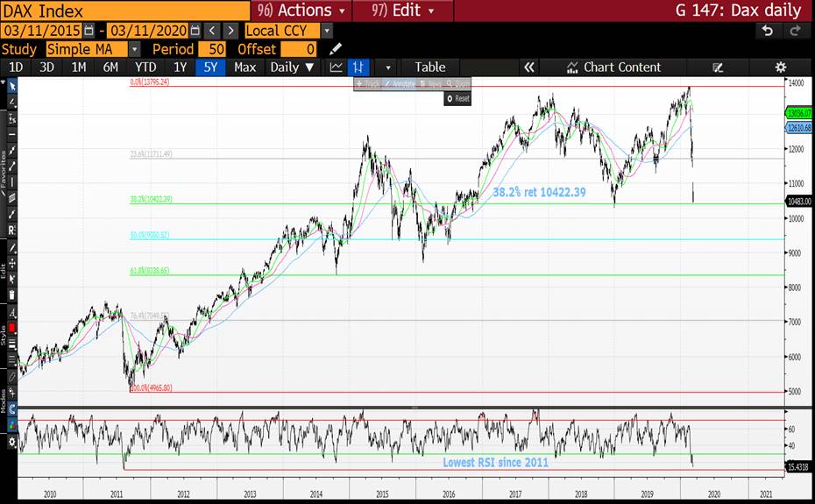Screen dimensions: 815x504
Task: Click the pencil edit study icon
Action: (336, 49)
